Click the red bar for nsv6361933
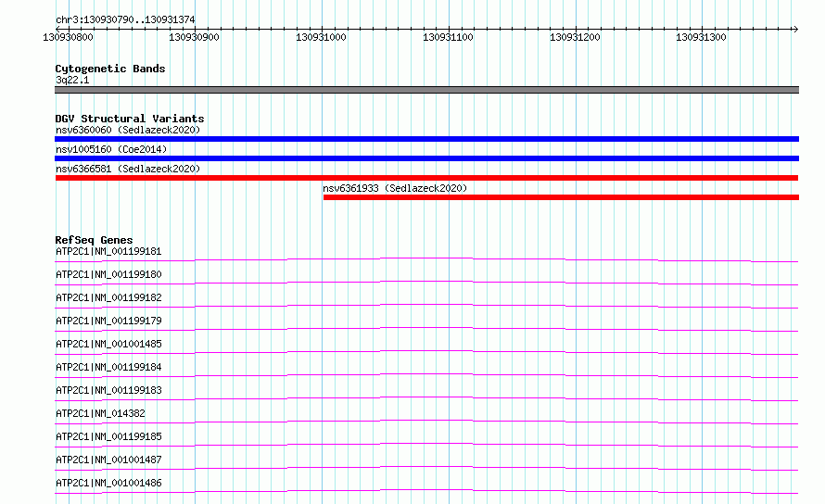 point(561,197)
